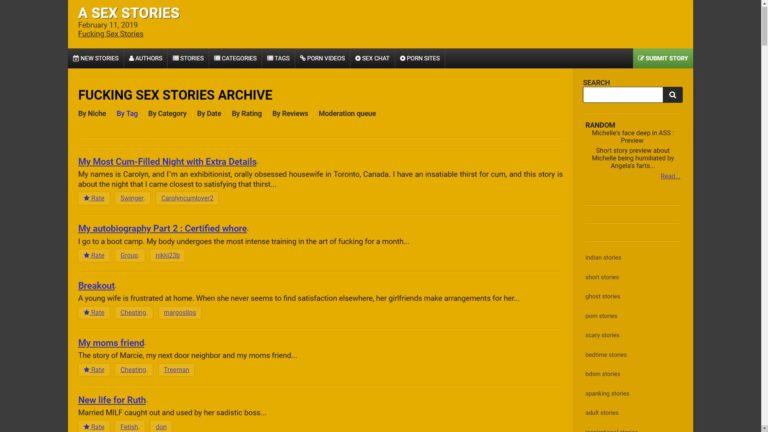Select the By Niche sorting option
This screenshot has height=432, width=768.
coord(92,114)
